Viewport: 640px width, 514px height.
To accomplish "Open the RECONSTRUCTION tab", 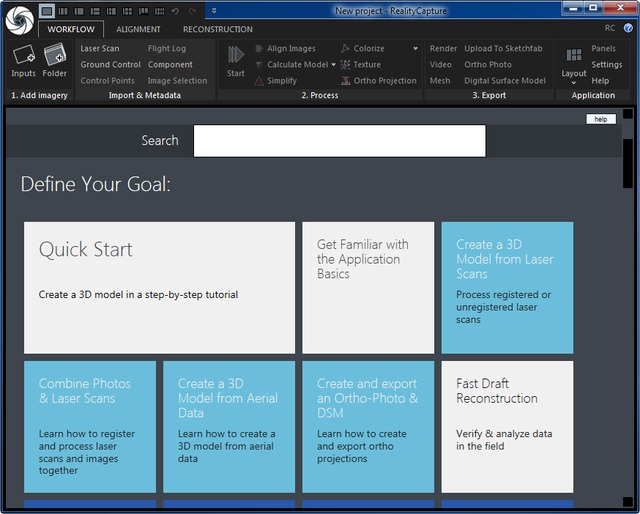I will click(217, 30).
